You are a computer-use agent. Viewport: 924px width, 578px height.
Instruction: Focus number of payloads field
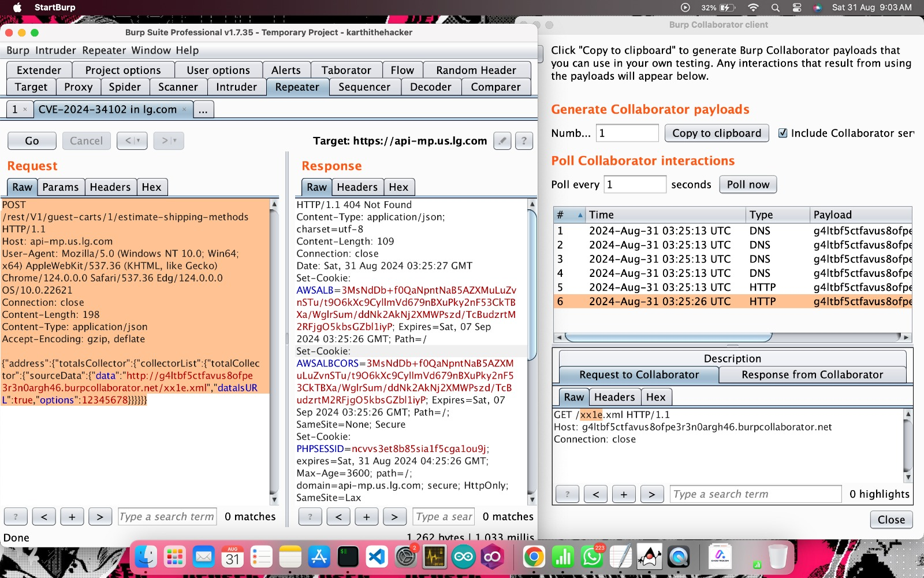[x=627, y=133]
